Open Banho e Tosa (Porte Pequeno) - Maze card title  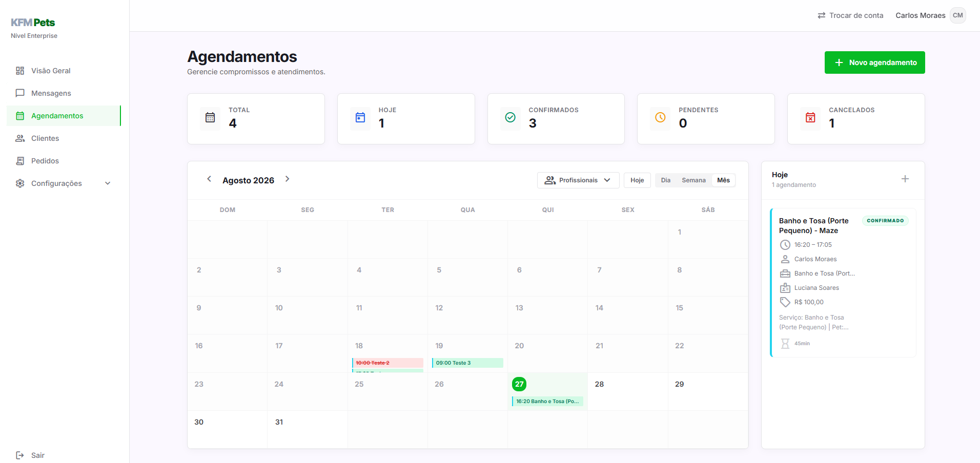click(x=814, y=225)
